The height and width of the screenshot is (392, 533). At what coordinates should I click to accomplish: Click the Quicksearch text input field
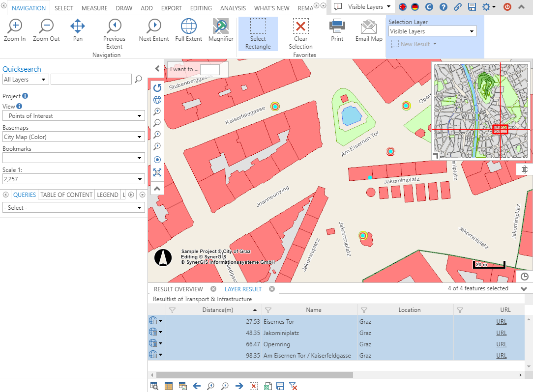pos(91,79)
